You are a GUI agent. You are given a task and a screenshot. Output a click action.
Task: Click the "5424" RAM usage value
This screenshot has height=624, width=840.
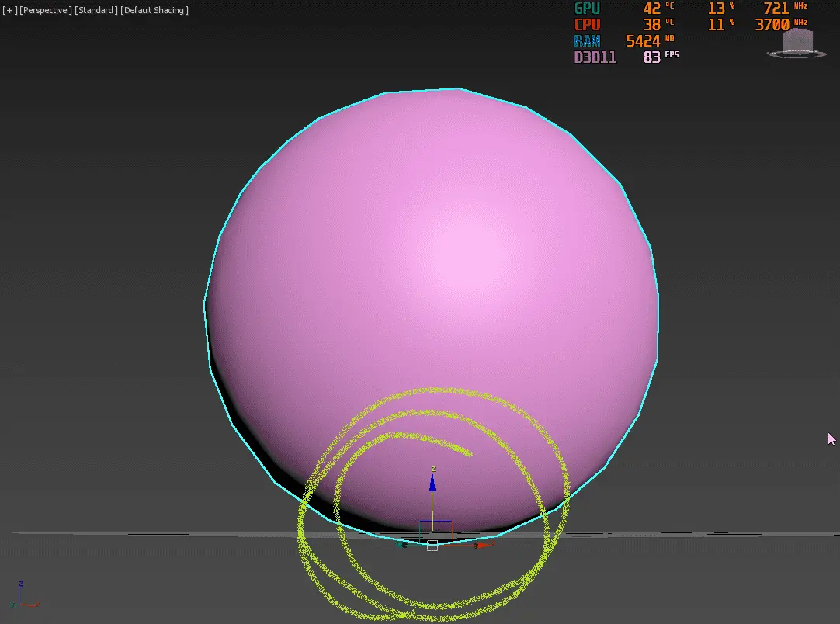pos(643,40)
